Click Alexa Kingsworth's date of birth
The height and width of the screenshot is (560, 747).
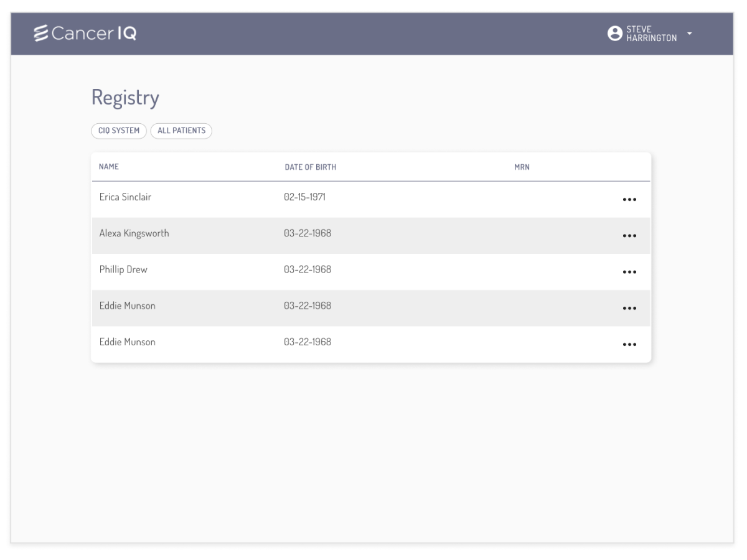[x=308, y=234]
